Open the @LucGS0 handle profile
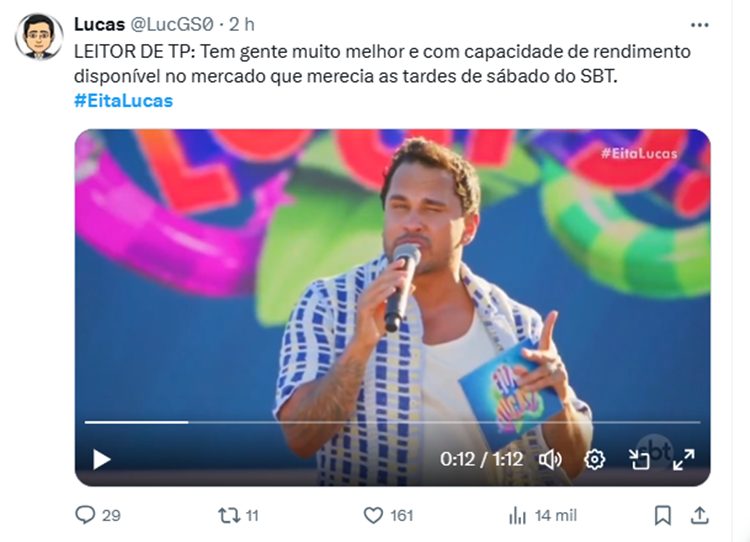The height and width of the screenshot is (542, 750). click(x=172, y=24)
